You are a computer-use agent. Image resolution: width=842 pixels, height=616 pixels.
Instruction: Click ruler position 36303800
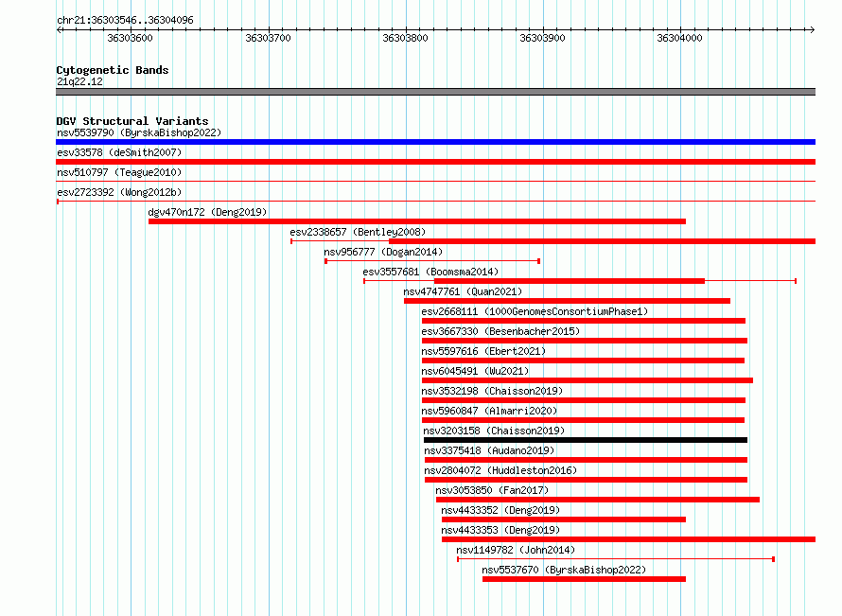pos(406,38)
